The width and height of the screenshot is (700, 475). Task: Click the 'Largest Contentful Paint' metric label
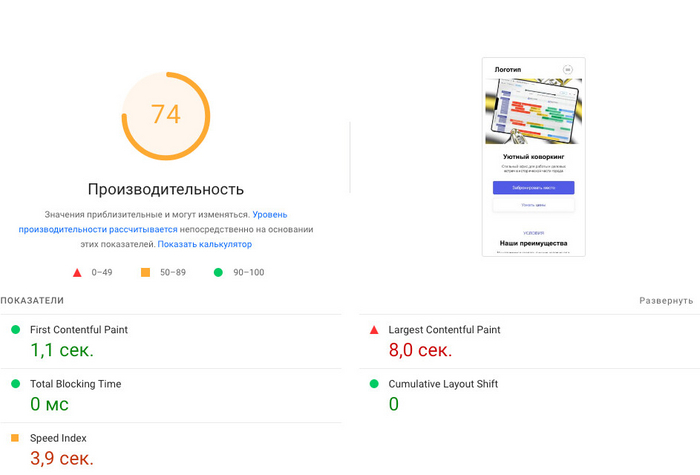pyautogui.click(x=444, y=330)
